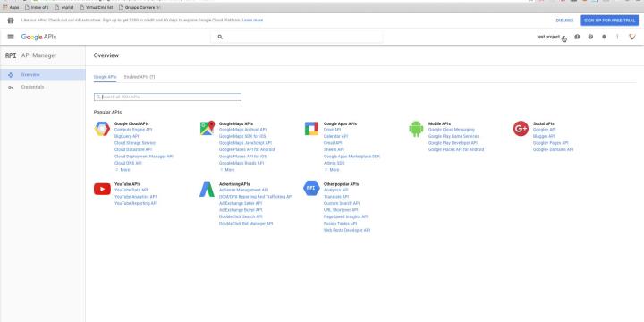
Task: Click the Google Cloud hexagon icon
Action: [102, 129]
